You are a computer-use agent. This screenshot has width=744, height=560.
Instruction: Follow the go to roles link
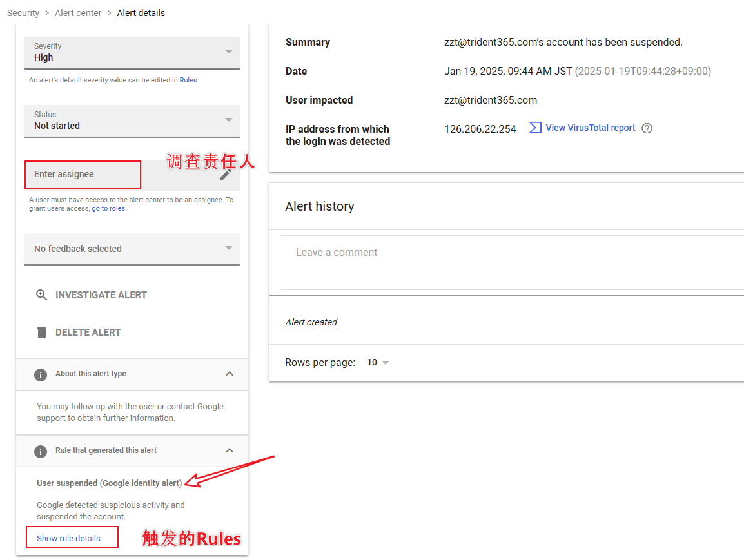(108, 209)
